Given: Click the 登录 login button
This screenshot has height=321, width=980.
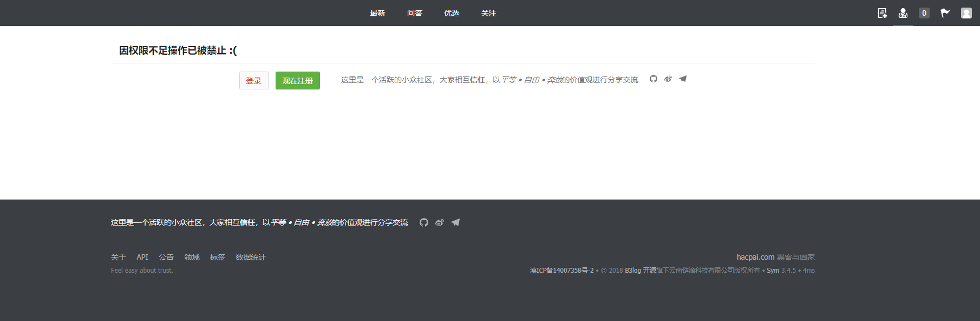Looking at the screenshot, I should 254,80.
